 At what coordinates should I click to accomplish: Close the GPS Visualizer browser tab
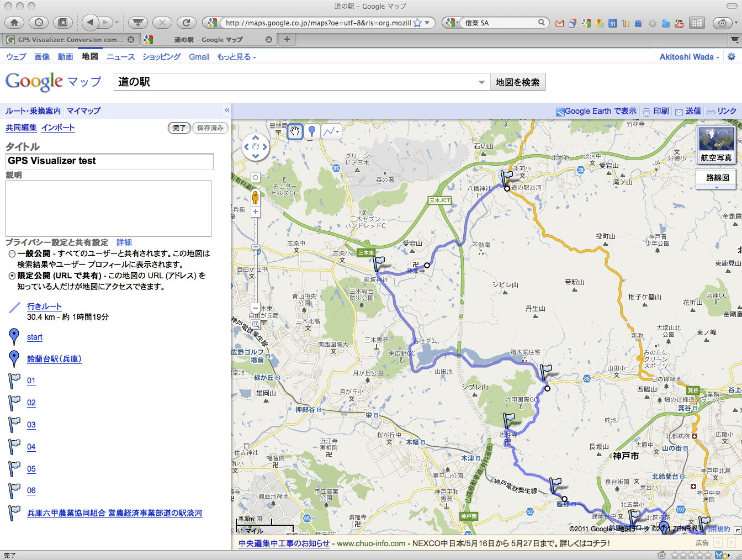click(x=131, y=40)
